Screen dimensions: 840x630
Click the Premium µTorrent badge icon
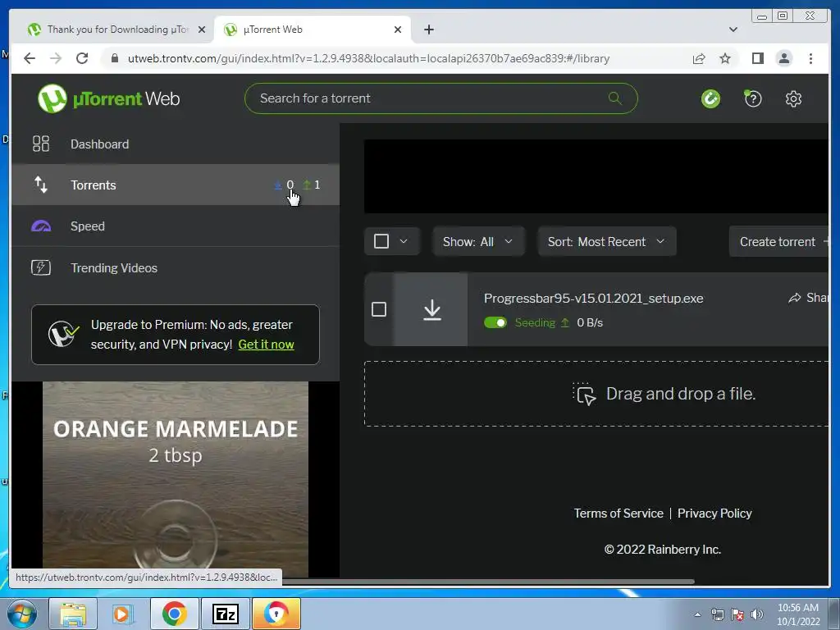click(63, 335)
